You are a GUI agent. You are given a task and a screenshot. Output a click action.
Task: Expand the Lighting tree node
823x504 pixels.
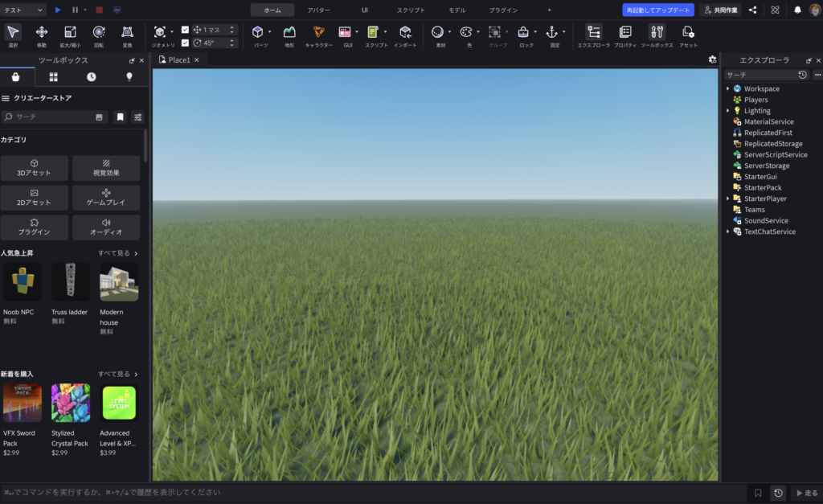[x=728, y=111]
